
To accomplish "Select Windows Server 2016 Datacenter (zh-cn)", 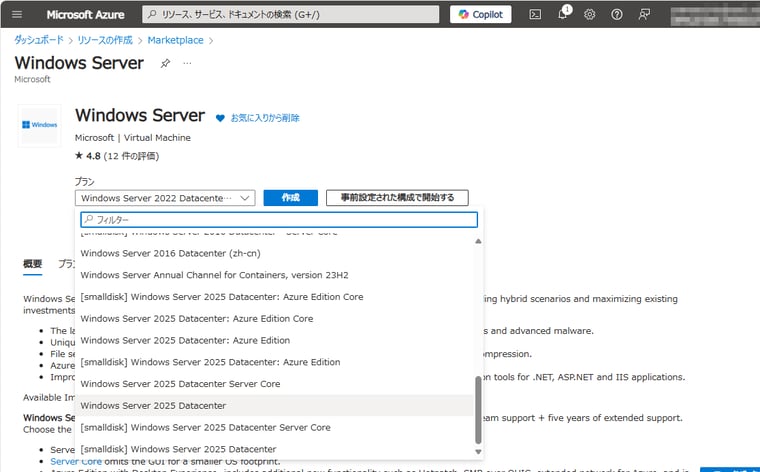I will [274, 253].
